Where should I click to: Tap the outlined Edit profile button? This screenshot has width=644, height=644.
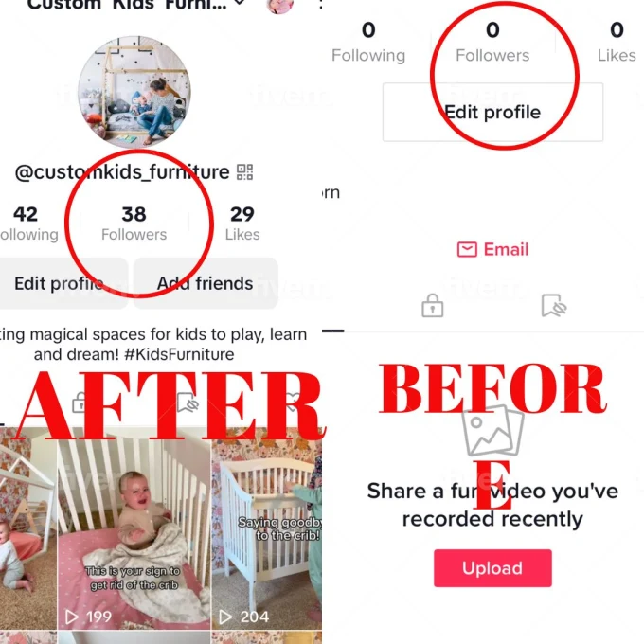(x=492, y=112)
